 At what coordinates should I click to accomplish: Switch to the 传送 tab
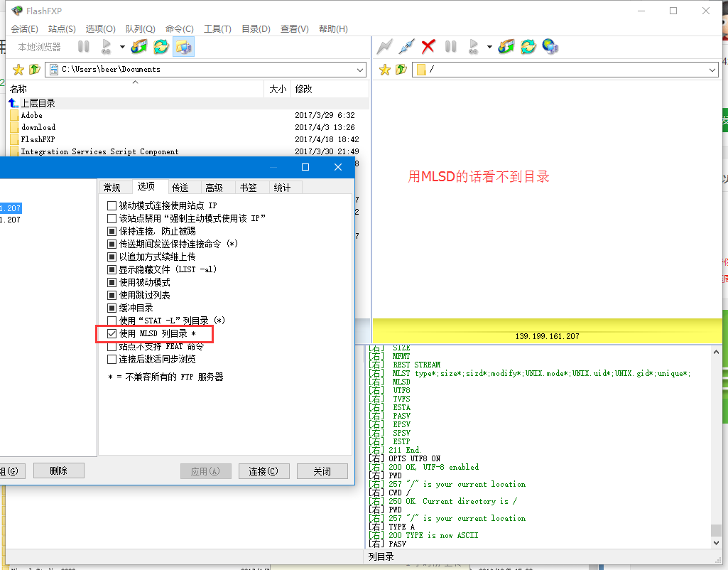[x=180, y=188]
